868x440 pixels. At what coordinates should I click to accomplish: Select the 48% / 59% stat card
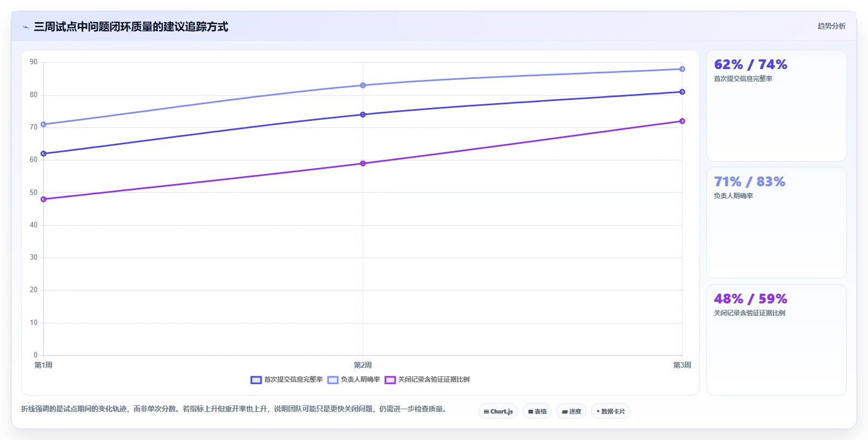point(777,340)
